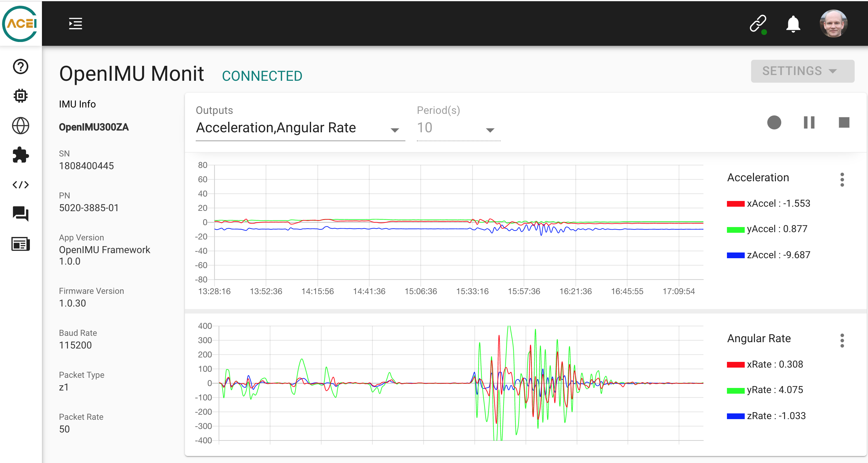Open the globe sidebar icon
The width and height of the screenshot is (868, 463).
21,125
